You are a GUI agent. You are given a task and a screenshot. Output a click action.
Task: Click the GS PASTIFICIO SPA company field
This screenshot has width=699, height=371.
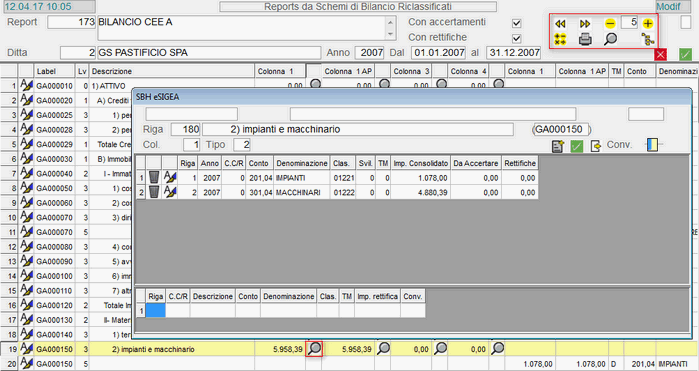[209, 53]
